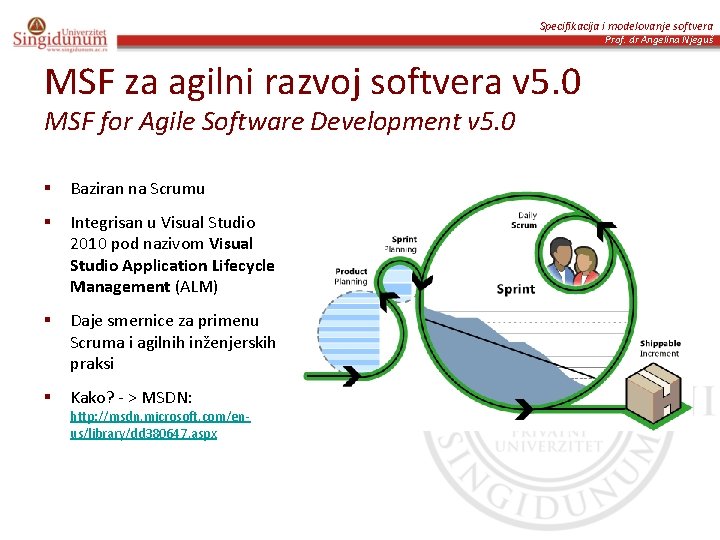The width and height of the screenshot is (720, 540).
Task: Click the Daily Scrum people icon
Action: click(x=574, y=261)
